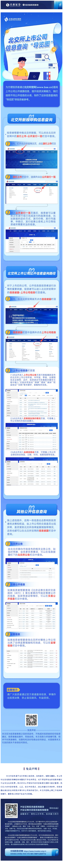Click step 2 number badge '发行上市'
The height and width of the screenshot is (868, 63).
point(8,177)
